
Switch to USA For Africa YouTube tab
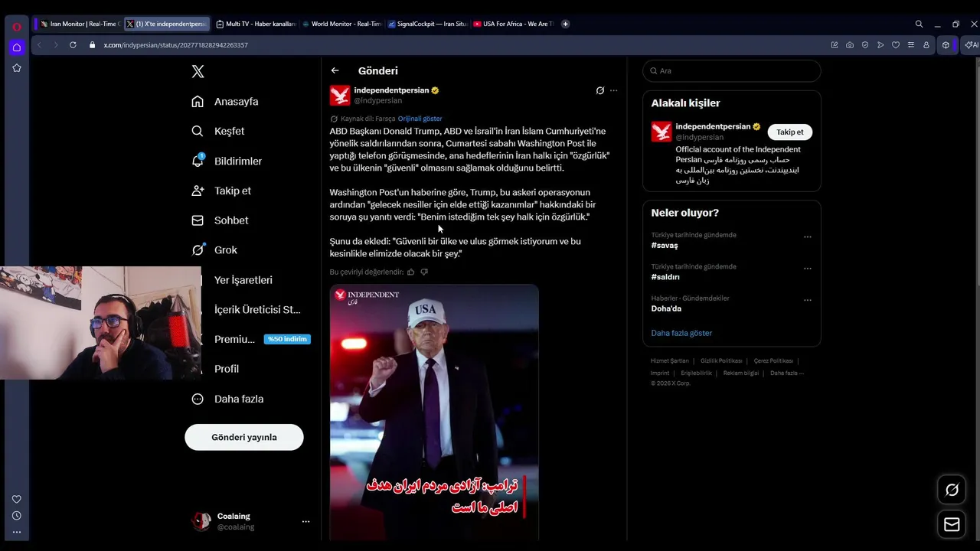point(513,24)
